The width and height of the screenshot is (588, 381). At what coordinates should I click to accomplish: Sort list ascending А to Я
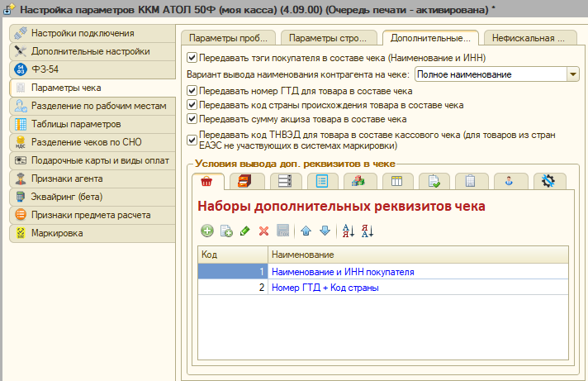(x=348, y=231)
